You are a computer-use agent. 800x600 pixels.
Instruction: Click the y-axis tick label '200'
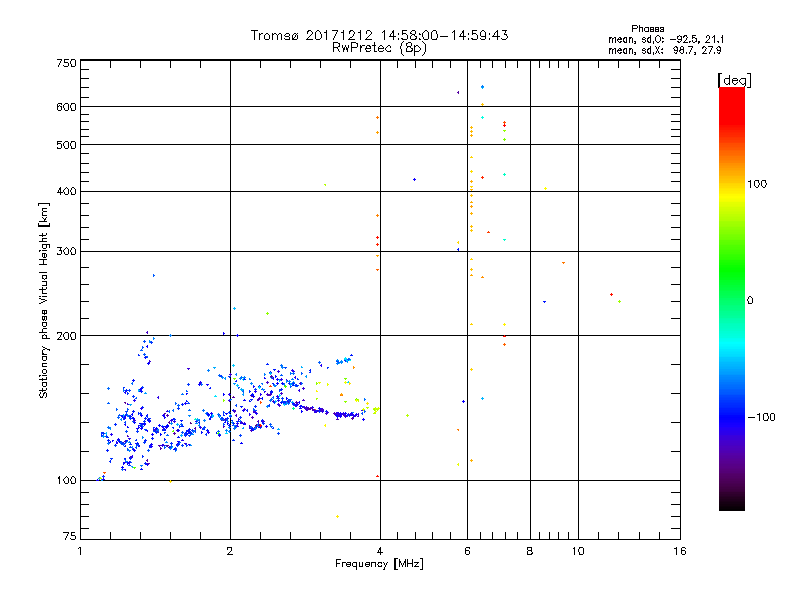tap(66, 336)
